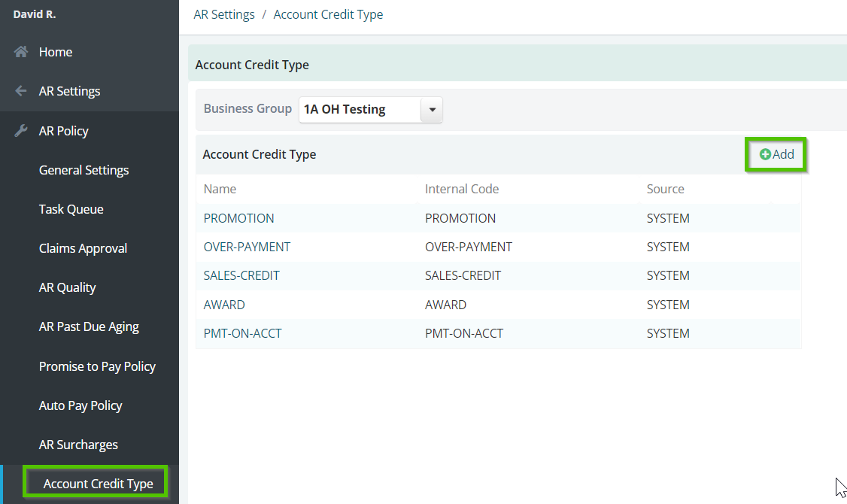Select Account Credit Type in sidebar
This screenshot has width=847, height=504.
pyautogui.click(x=99, y=484)
